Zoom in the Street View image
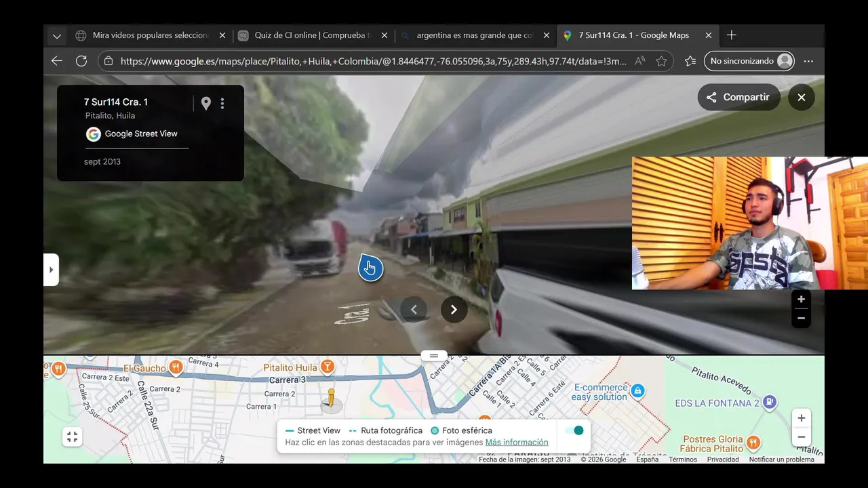This screenshot has height=488, width=868. point(801,299)
